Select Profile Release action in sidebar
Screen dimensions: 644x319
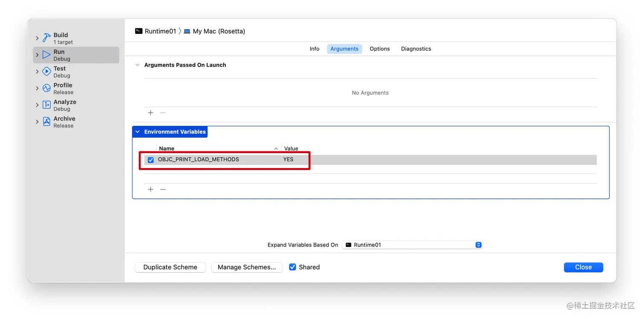[x=76, y=88]
